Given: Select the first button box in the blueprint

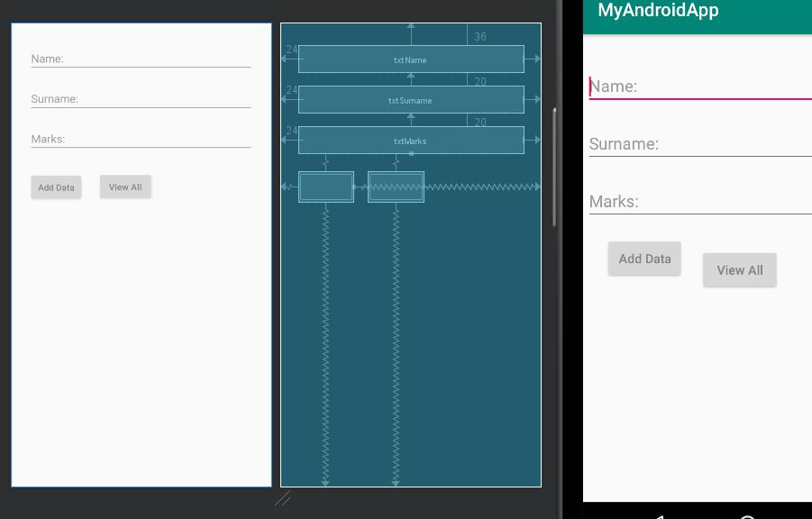Looking at the screenshot, I should click(x=325, y=187).
